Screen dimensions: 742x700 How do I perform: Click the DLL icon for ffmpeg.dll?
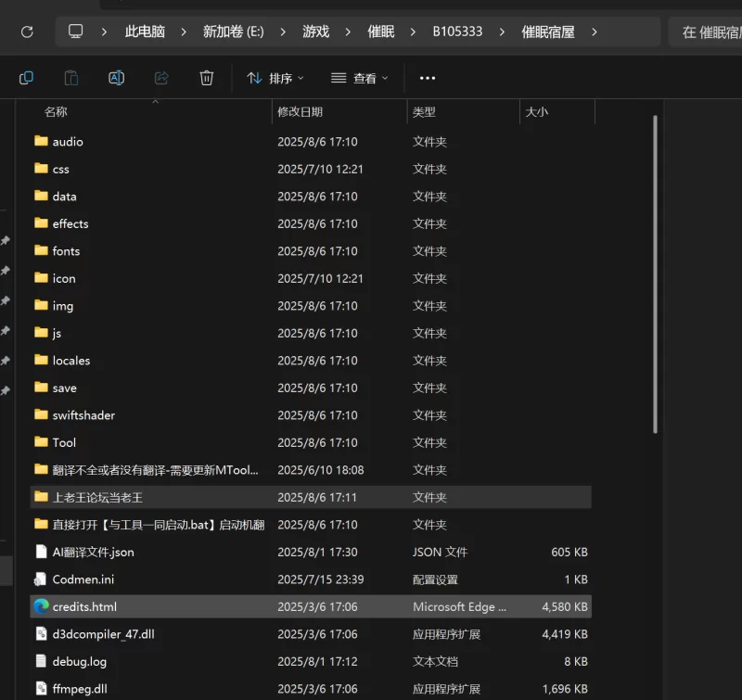[41, 689]
